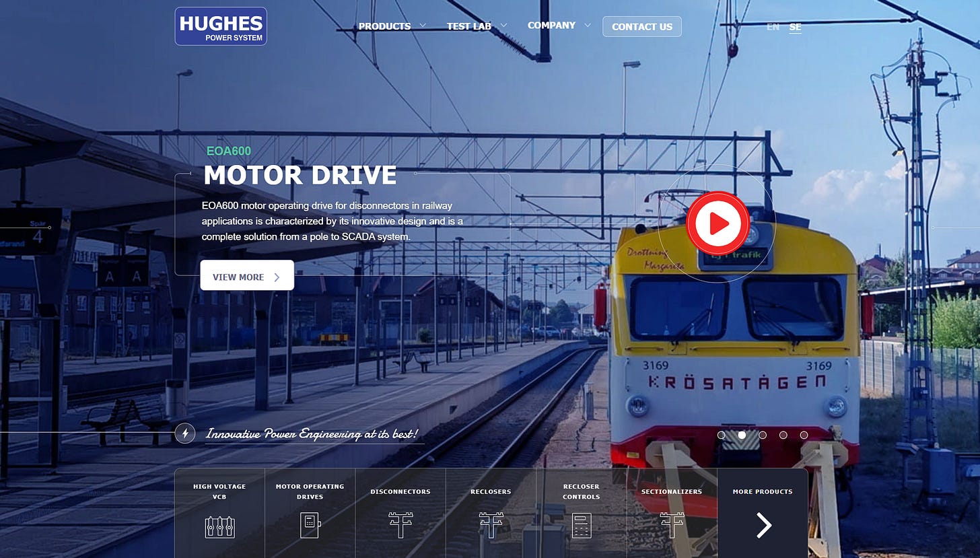Click the EOA600 product label
This screenshot has width=980, height=558.
[229, 151]
